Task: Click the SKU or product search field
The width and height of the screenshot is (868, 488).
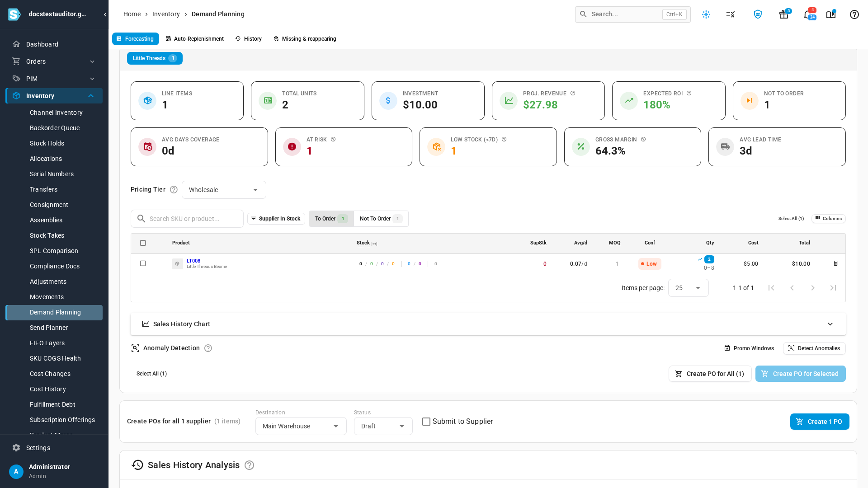Action: click(x=187, y=219)
